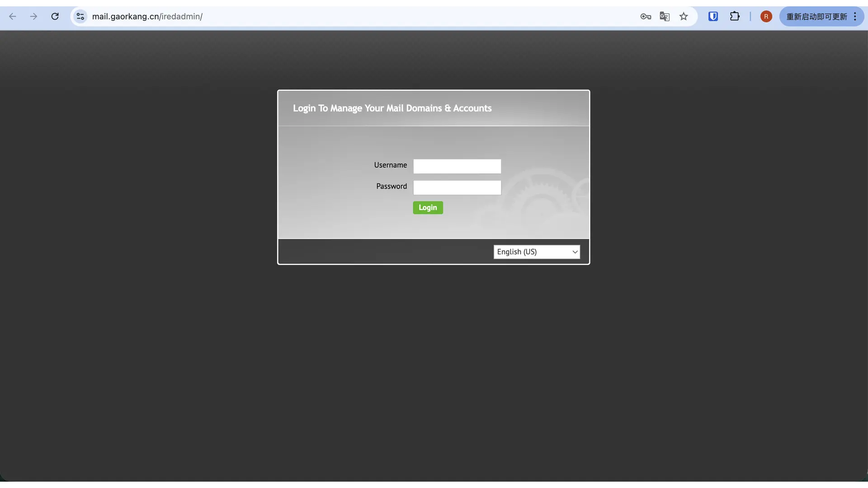Open the extensions puzzle icon
This screenshot has width=868, height=488.
coord(735,17)
